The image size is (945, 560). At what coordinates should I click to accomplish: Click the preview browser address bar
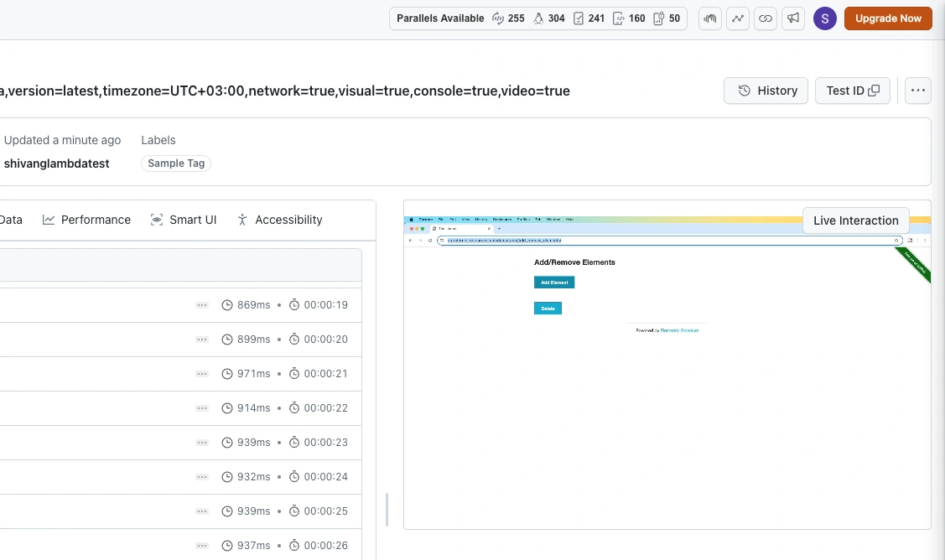[669, 240]
